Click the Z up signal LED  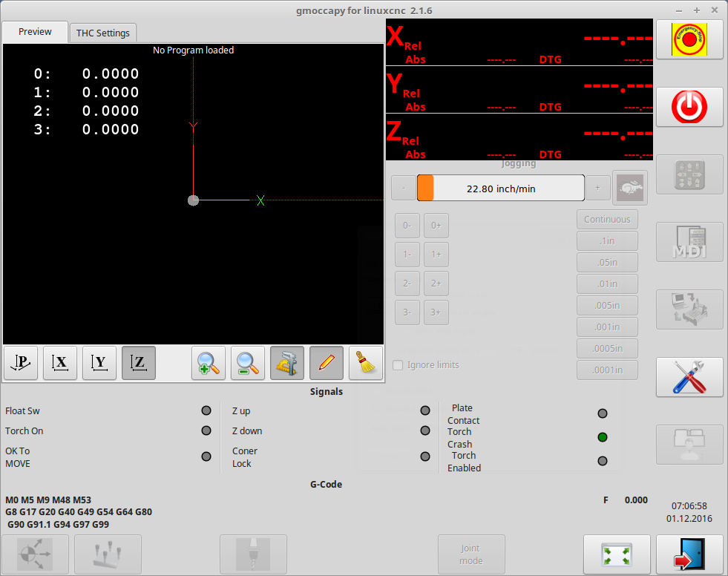(x=424, y=410)
